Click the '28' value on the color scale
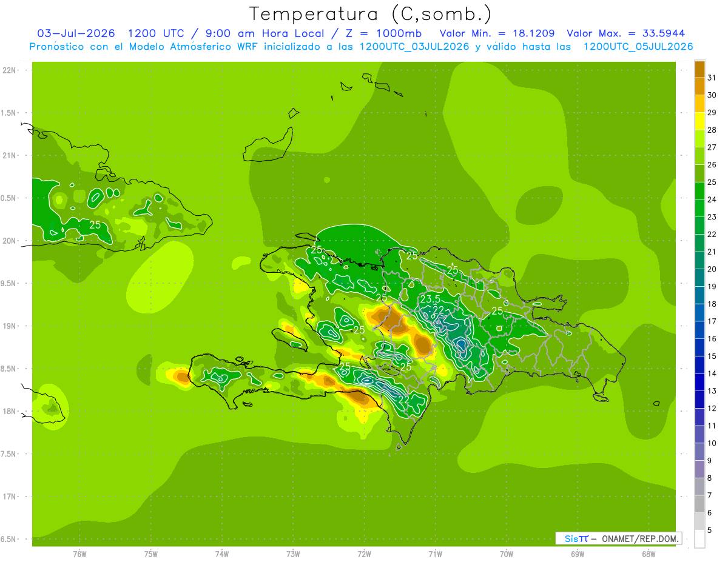 [712, 130]
